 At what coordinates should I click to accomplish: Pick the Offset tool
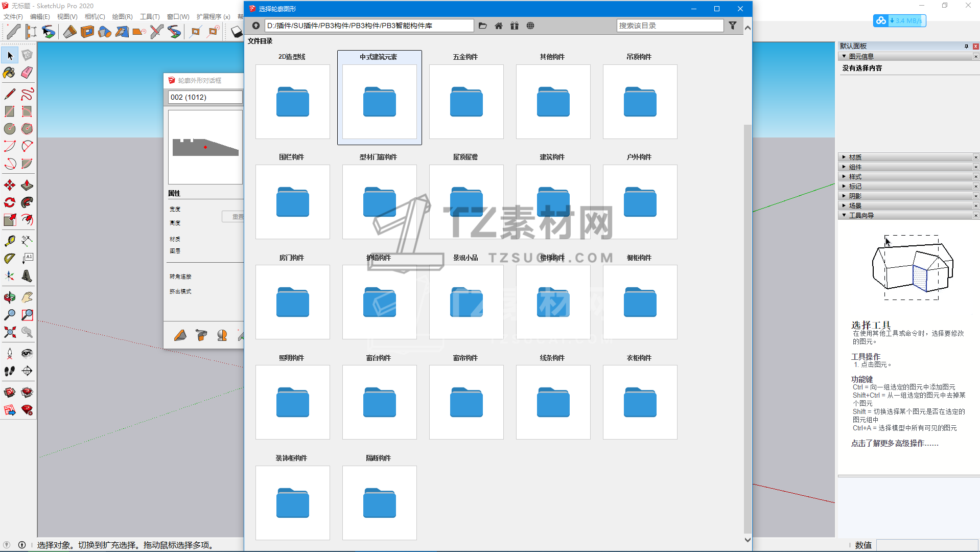[27, 220]
